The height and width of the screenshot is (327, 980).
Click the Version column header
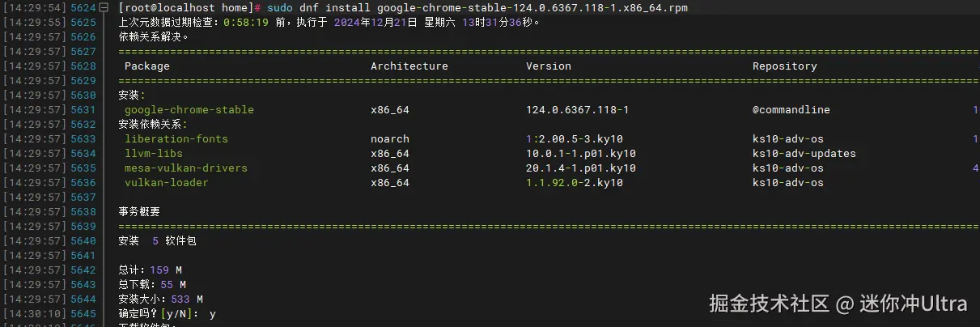point(548,66)
